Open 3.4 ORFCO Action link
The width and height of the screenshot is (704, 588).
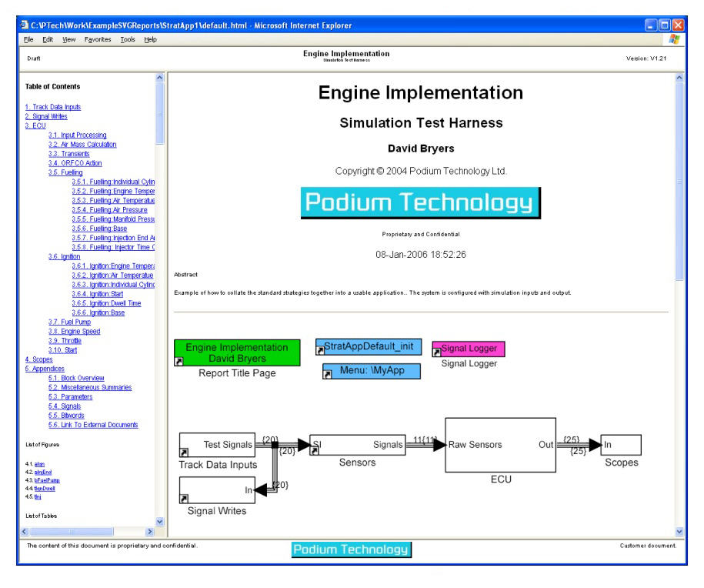coord(75,163)
